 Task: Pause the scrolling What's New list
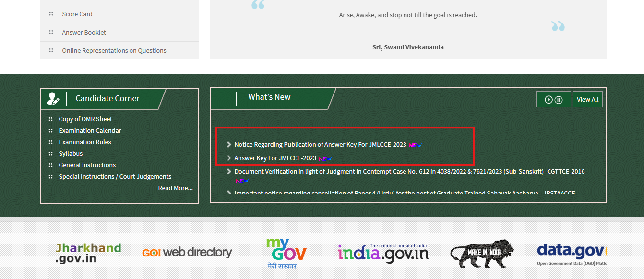pyautogui.click(x=559, y=99)
